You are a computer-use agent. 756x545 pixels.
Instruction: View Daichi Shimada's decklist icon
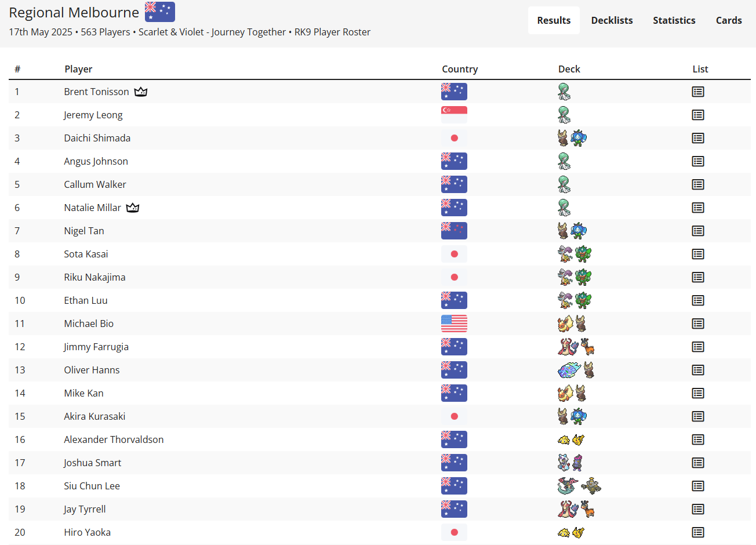point(698,138)
